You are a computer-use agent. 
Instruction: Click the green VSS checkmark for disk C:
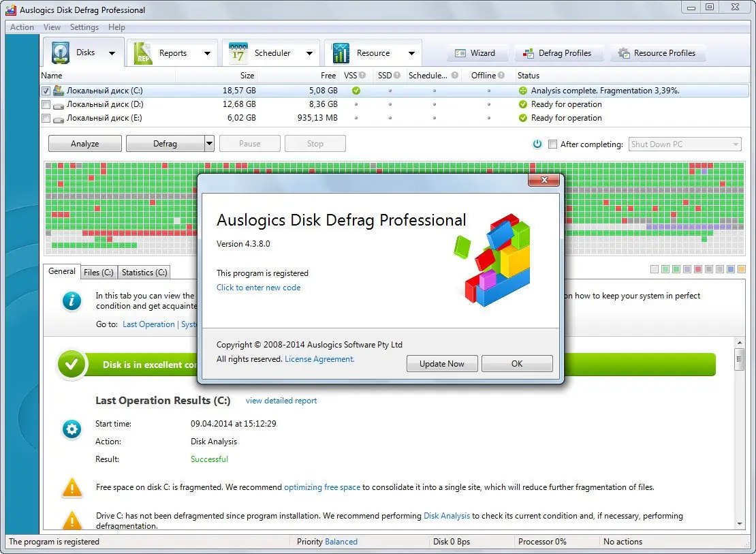(356, 90)
